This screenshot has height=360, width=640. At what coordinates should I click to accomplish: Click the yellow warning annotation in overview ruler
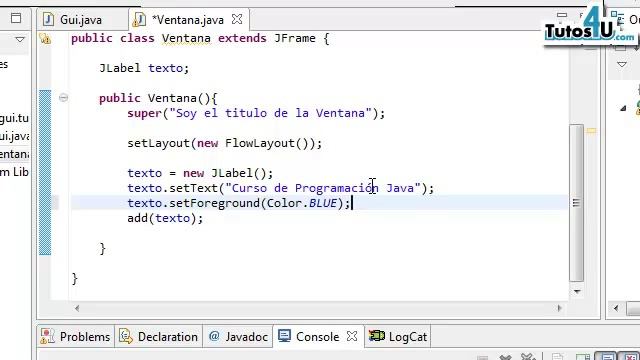click(591, 131)
